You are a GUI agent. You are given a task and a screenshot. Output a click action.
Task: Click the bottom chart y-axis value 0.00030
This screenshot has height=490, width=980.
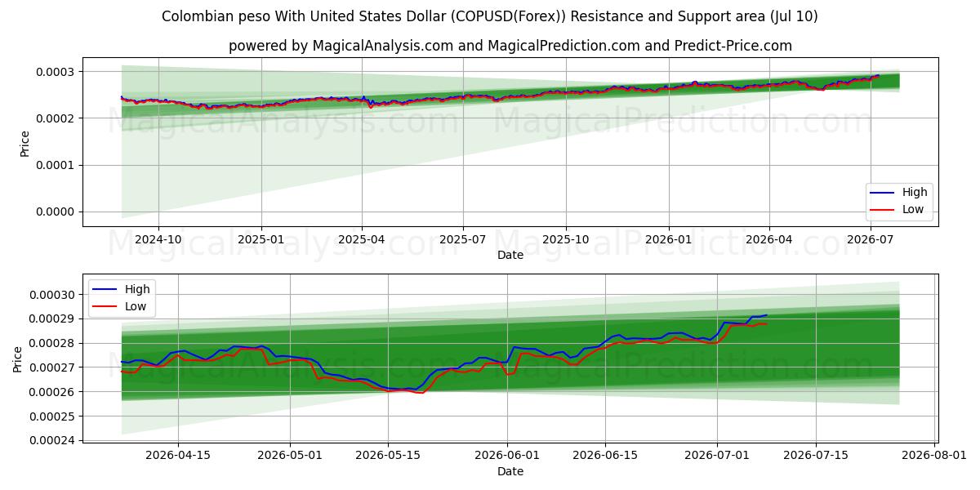[x=53, y=295]
